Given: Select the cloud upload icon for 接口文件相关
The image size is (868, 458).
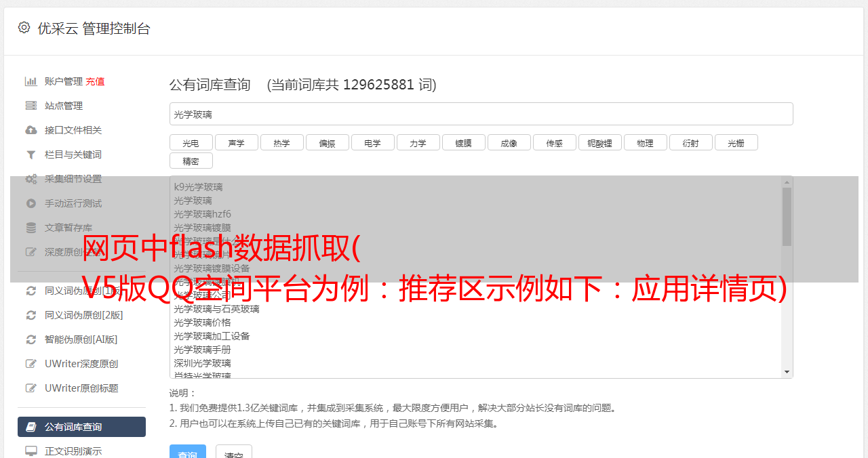Looking at the screenshot, I should (31, 130).
